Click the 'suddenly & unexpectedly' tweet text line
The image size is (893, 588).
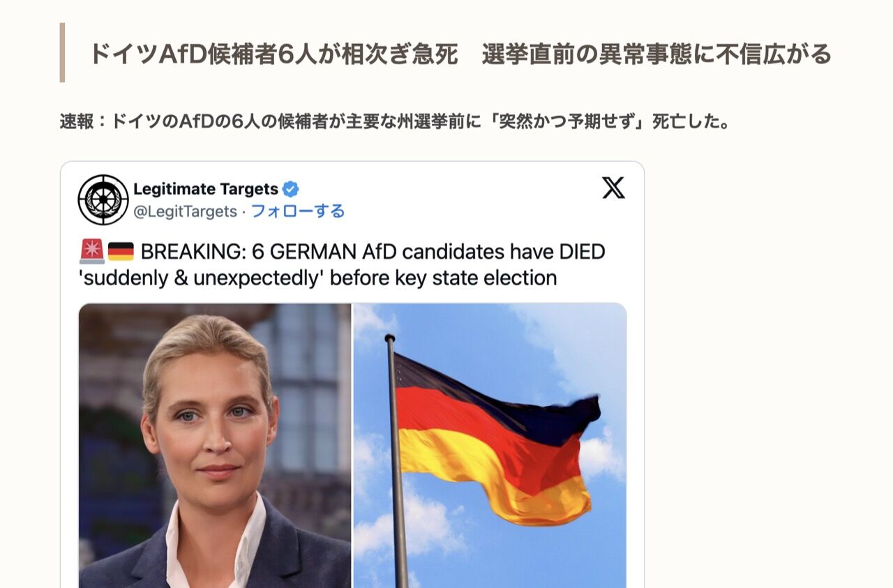pos(318,278)
